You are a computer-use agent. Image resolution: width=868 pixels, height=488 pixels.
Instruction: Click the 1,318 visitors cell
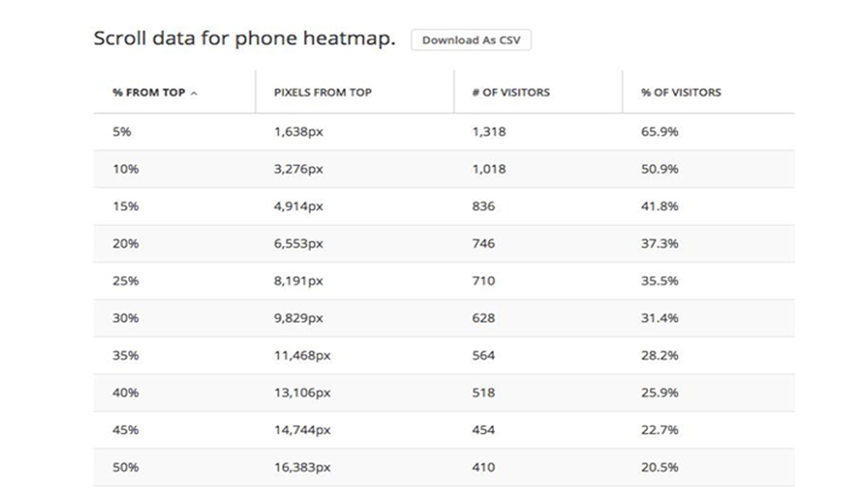(489, 132)
